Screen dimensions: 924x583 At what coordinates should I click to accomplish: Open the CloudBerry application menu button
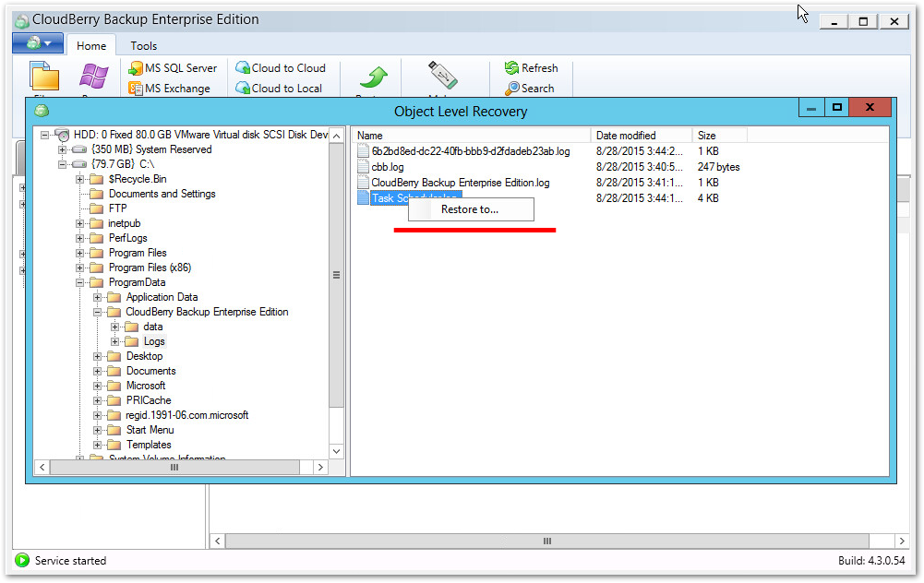coord(37,43)
